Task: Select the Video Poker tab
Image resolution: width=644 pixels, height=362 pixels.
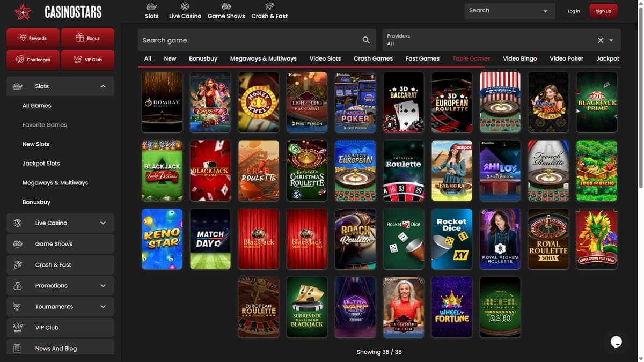Action: [x=566, y=58]
